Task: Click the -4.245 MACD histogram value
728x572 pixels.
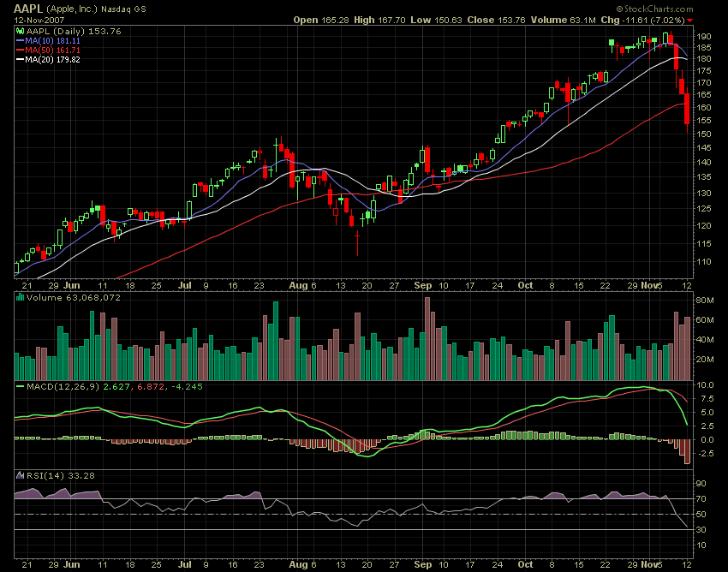Action: [x=187, y=386]
